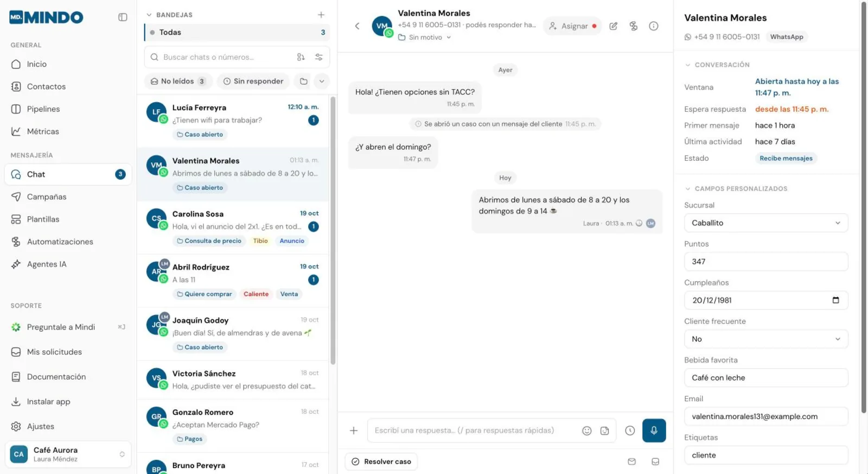Click the envelope icon beside Resolver caso
Image resolution: width=868 pixels, height=474 pixels.
pos(631,462)
